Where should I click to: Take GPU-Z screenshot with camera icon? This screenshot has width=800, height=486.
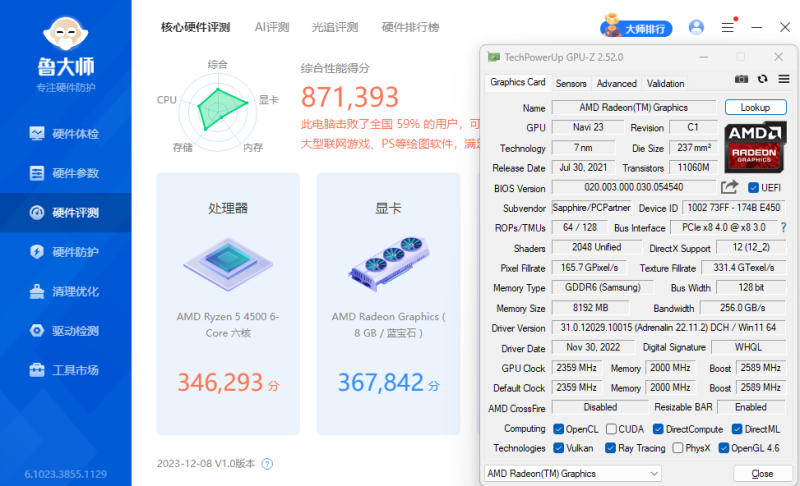(741, 79)
